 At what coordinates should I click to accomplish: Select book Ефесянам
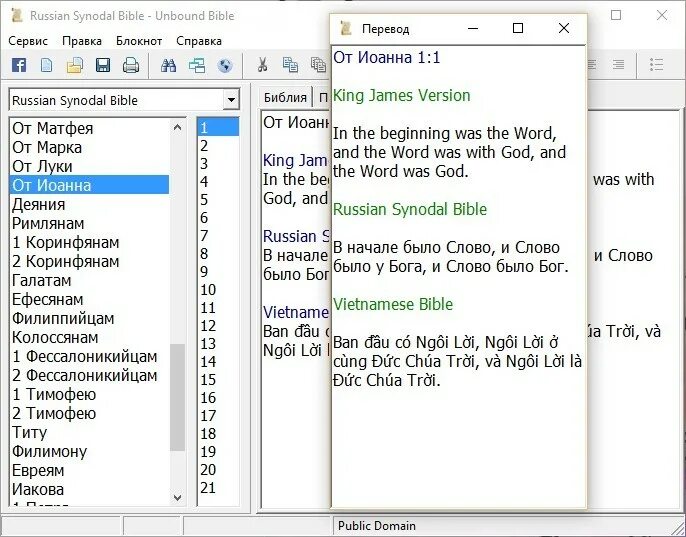[89, 299]
